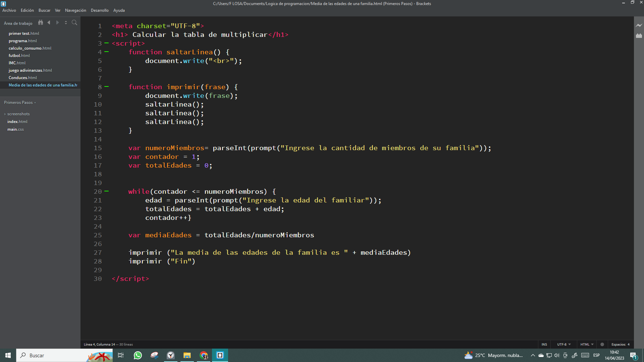644x362 pixels.
Task: Click the split view up-down arrows icon
Action: coord(66,23)
